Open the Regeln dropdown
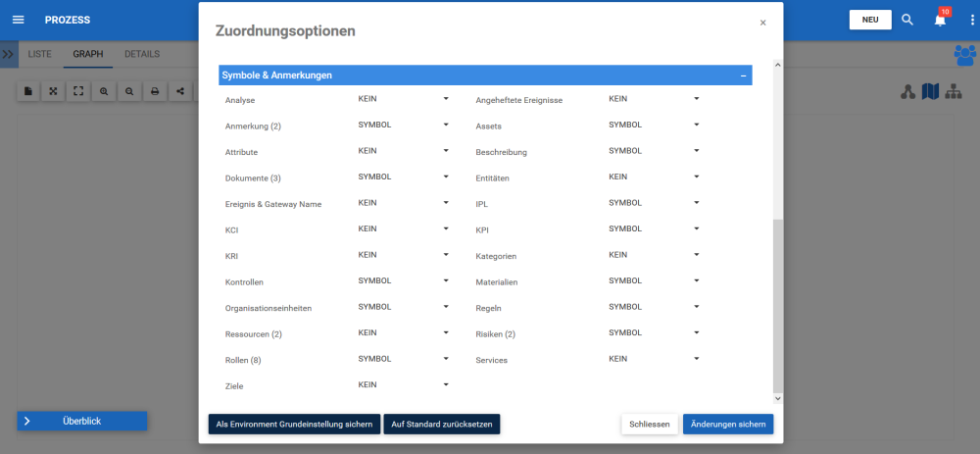 click(x=654, y=306)
